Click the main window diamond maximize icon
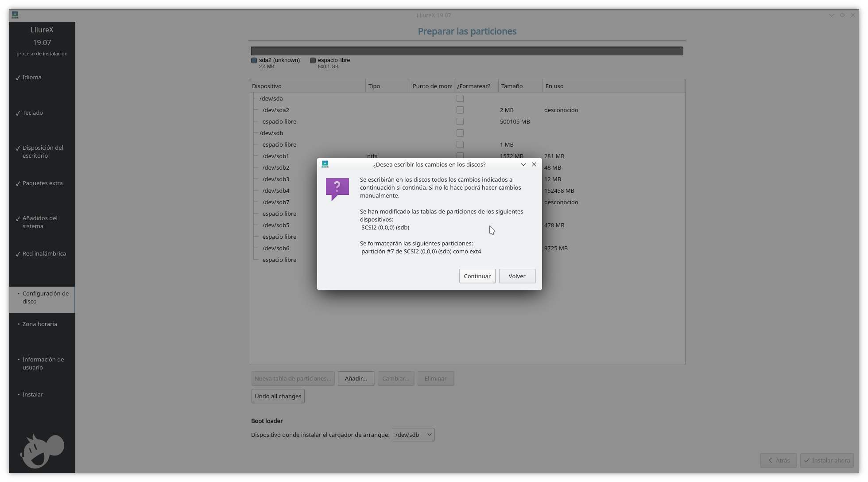The image size is (868, 482). tap(842, 15)
